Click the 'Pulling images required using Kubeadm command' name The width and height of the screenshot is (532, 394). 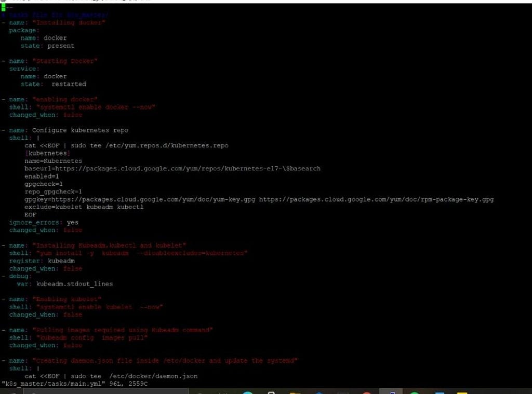coord(123,330)
